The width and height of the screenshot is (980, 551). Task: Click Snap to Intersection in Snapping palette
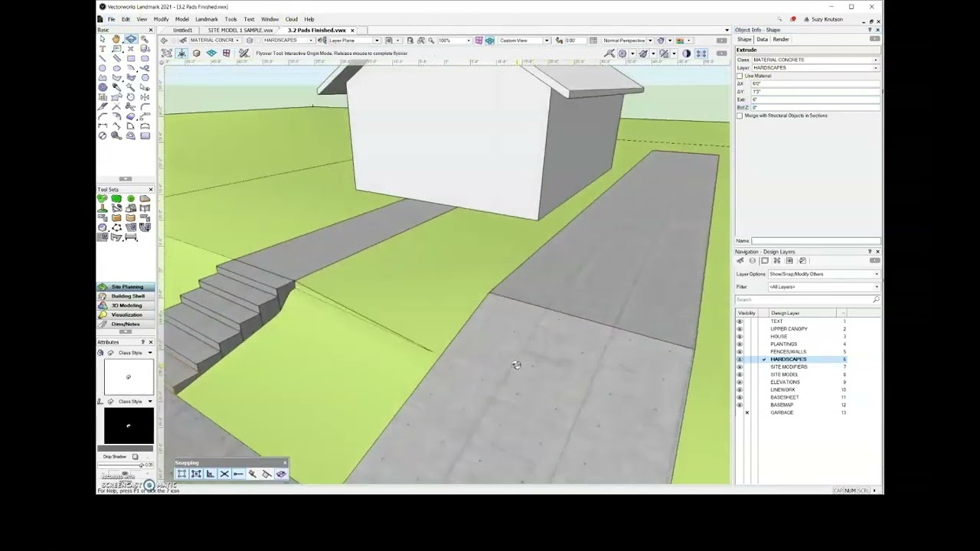pos(224,474)
